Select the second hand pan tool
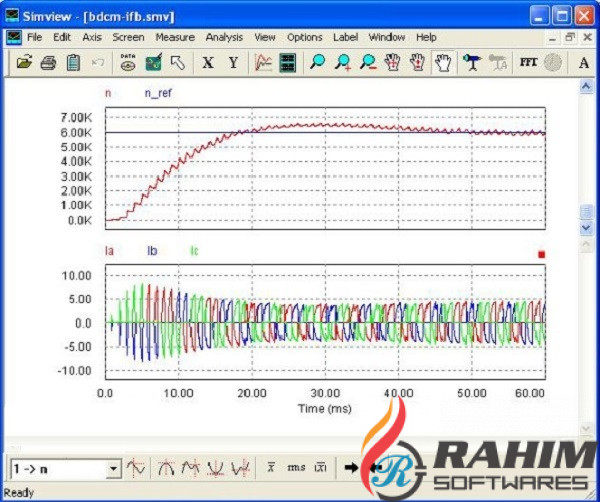Screen dimensions: 600x502 click(417, 62)
